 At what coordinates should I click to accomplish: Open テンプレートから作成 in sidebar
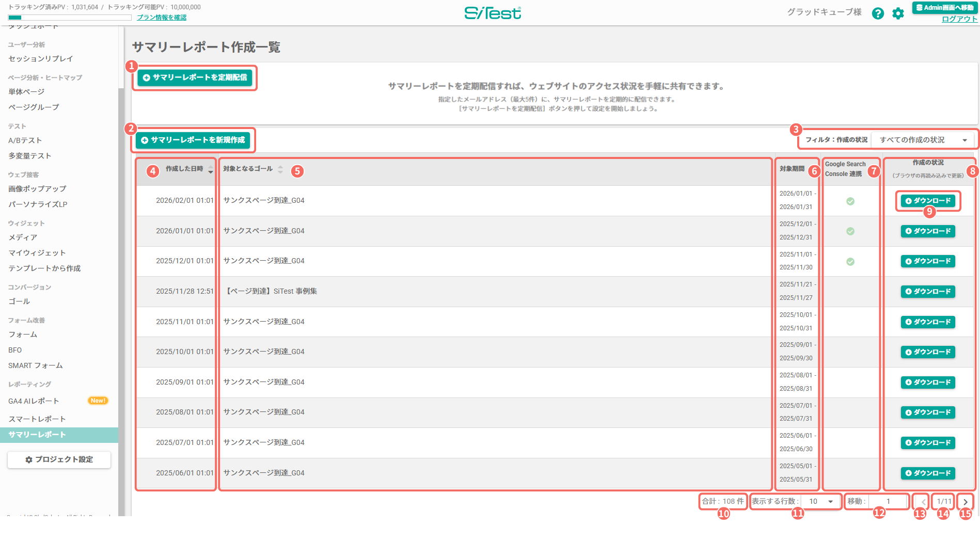coord(44,268)
